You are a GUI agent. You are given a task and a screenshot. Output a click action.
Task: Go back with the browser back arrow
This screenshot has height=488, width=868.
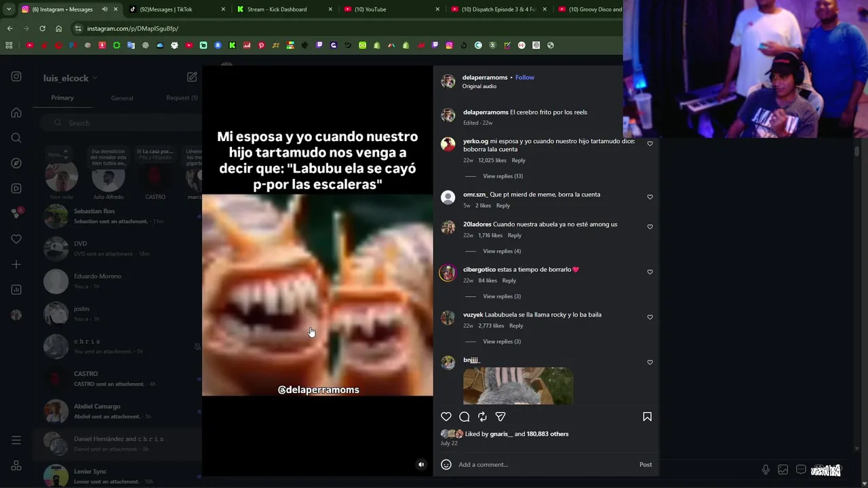9,28
